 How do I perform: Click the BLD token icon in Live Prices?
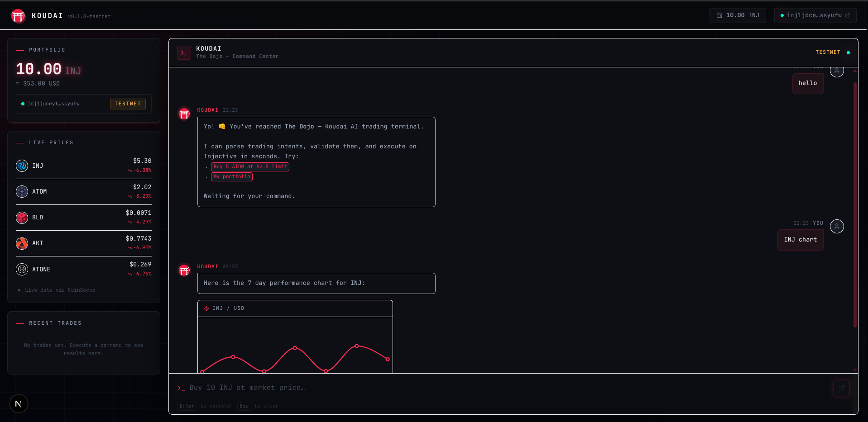point(22,218)
